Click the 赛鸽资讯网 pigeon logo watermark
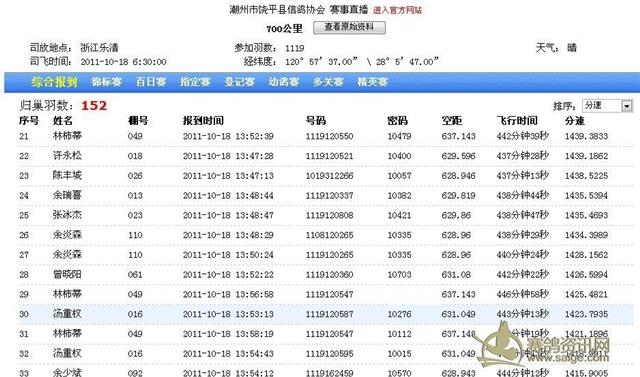 545,346
